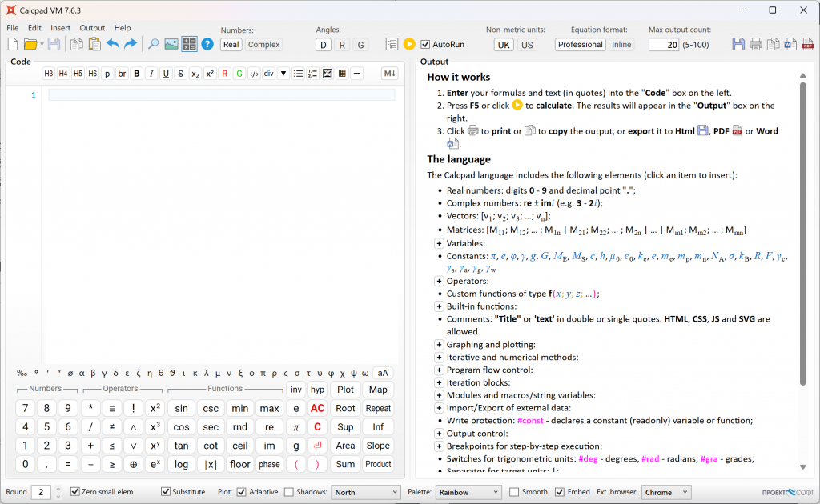Insert an image with picture icon
Viewport: 820px width, 504px height.
(x=171, y=44)
